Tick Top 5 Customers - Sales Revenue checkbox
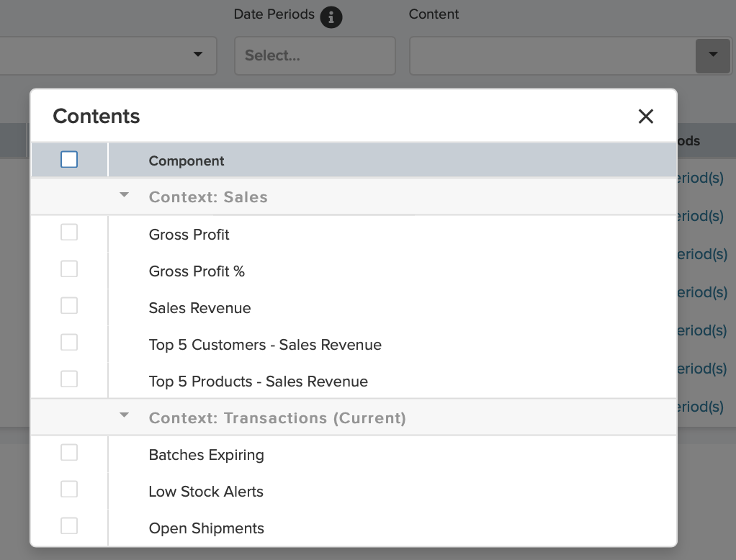 [69, 343]
